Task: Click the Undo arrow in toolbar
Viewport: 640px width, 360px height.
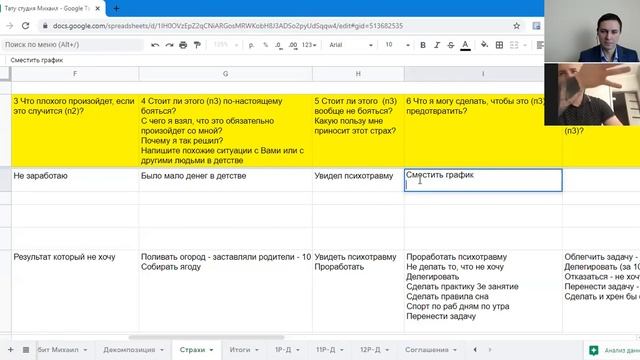Action: pyautogui.click(x=155, y=45)
